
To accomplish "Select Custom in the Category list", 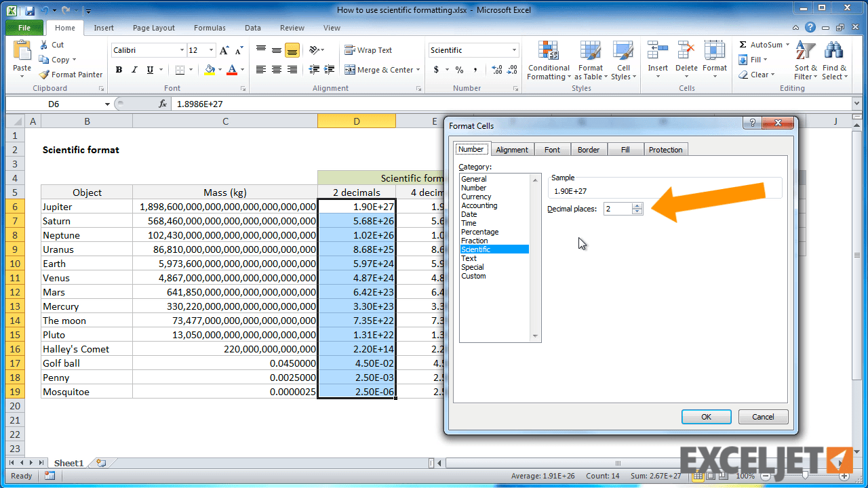I will click(473, 276).
